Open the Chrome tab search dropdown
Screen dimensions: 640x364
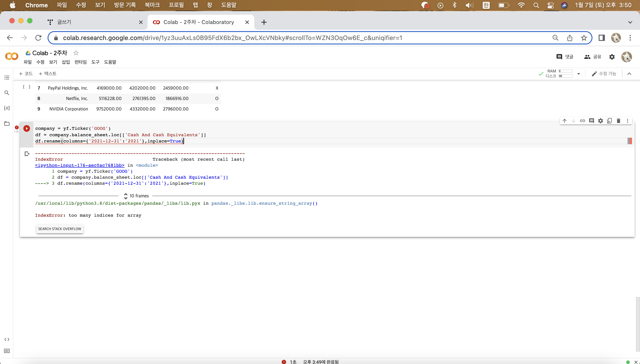tap(630, 22)
